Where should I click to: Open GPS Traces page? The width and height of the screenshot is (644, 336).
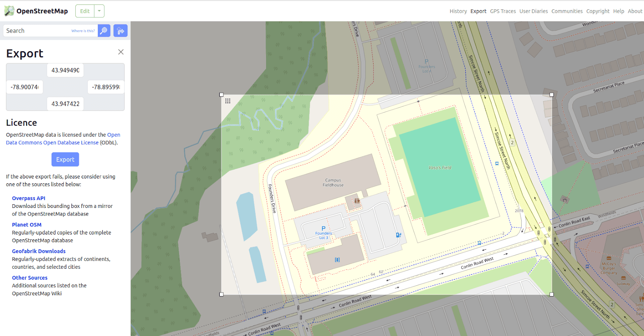[x=503, y=11]
